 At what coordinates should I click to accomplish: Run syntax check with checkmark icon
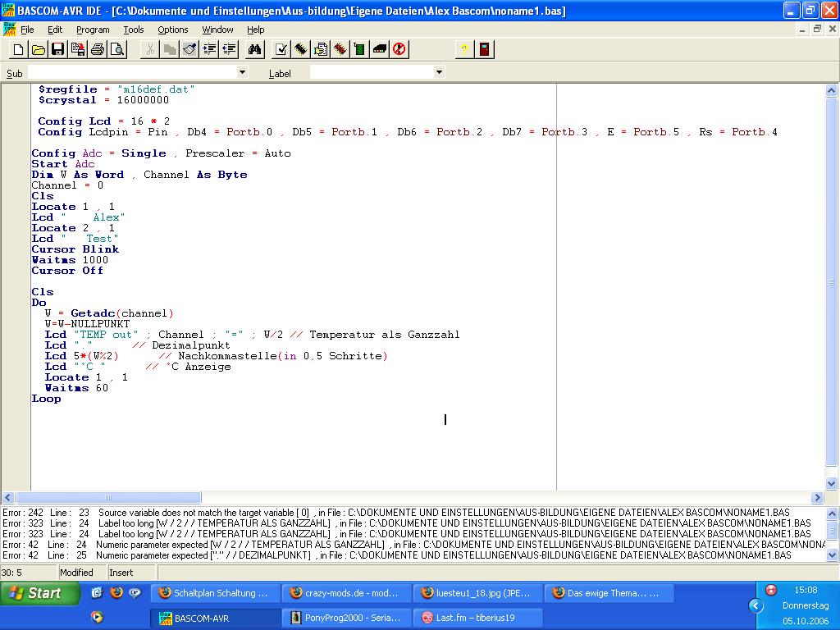(x=281, y=50)
